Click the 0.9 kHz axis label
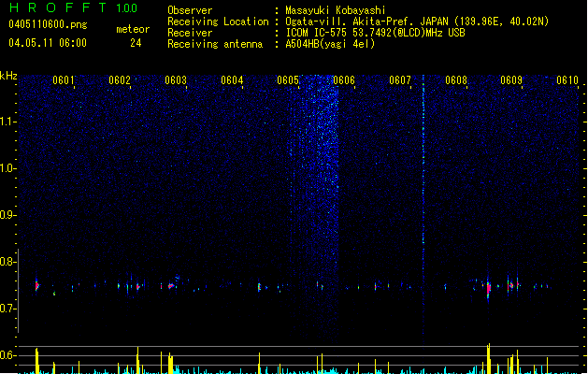The width and height of the screenshot is (588, 374). (7, 215)
